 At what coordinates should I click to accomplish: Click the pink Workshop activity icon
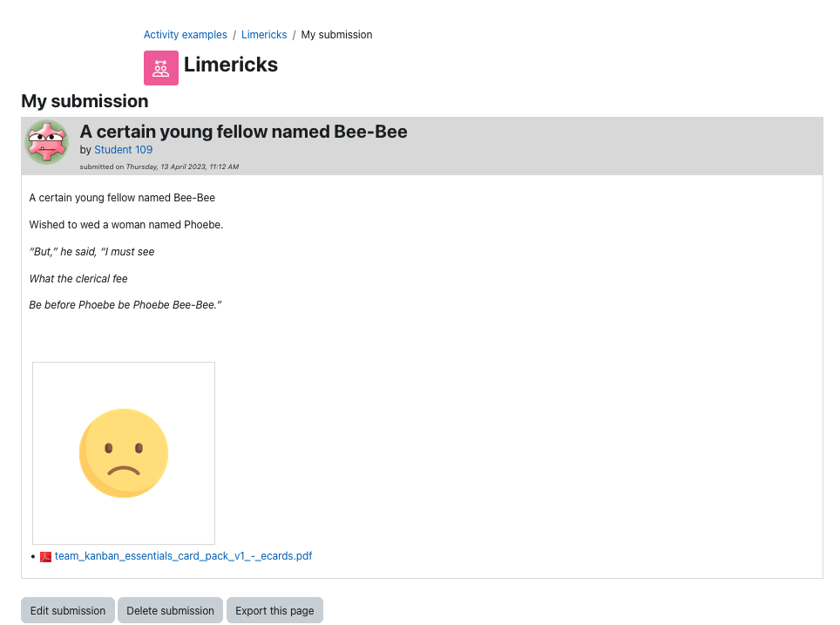pos(160,68)
